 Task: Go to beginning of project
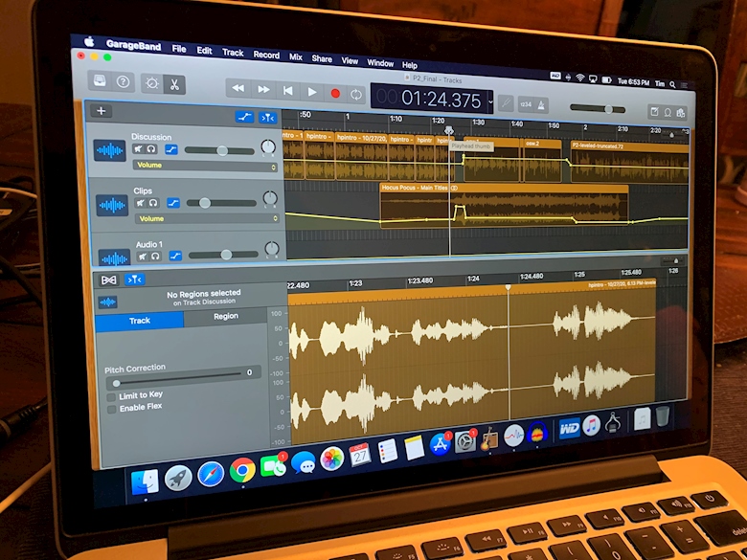click(x=287, y=91)
